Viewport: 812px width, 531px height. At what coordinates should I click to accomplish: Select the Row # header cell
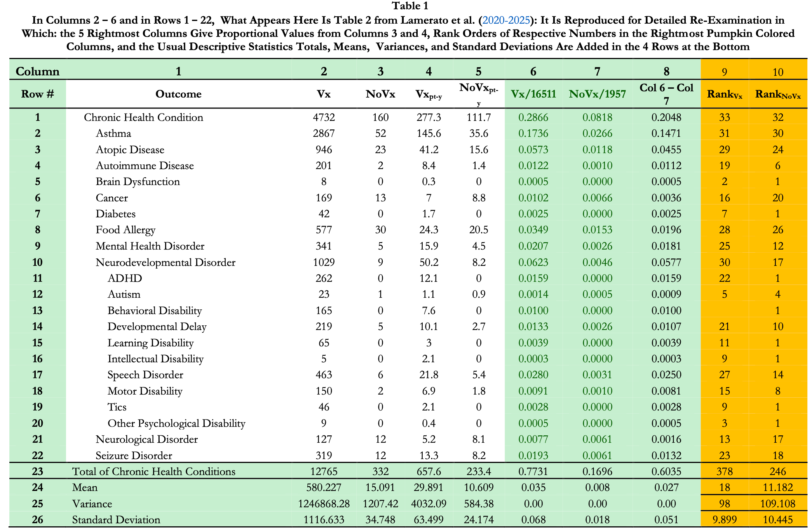pyautogui.click(x=37, y=94)
